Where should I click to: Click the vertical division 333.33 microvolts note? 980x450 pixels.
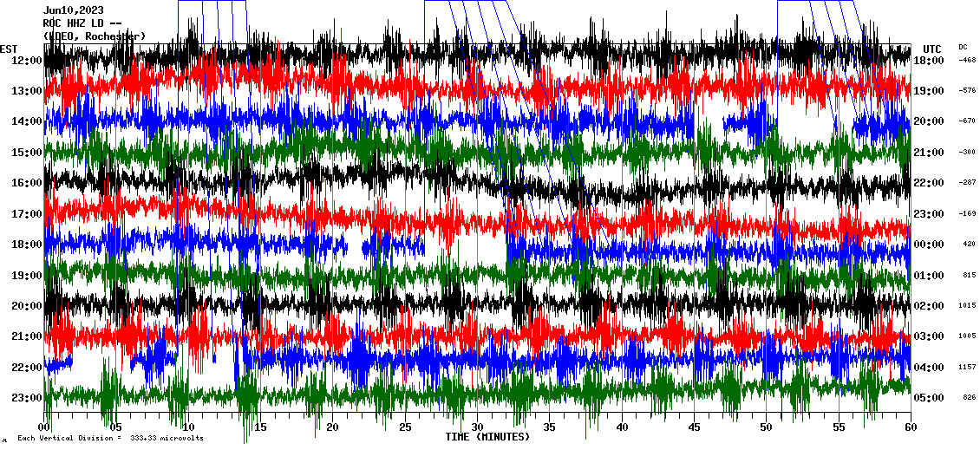click(x=110, y=438)
